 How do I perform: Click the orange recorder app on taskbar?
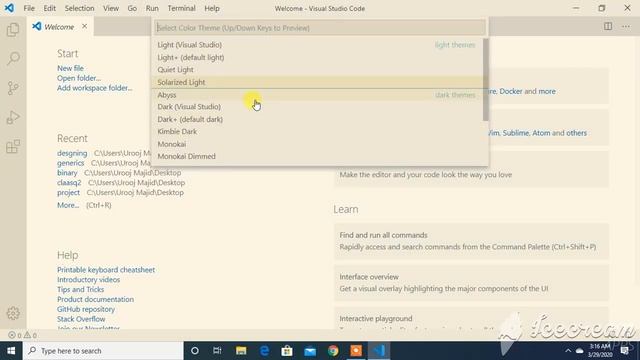coord(356,351)
